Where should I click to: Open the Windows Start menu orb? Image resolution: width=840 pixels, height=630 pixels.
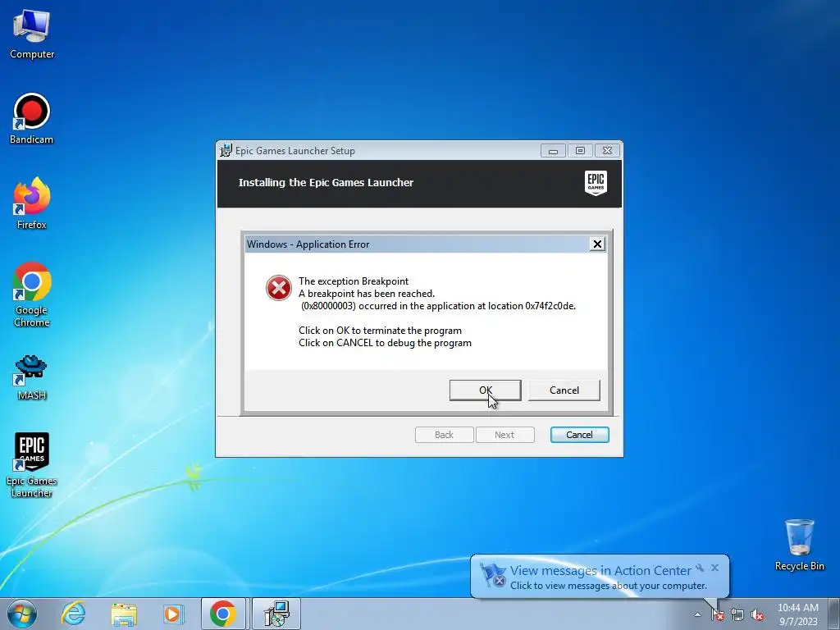[22, 614]
